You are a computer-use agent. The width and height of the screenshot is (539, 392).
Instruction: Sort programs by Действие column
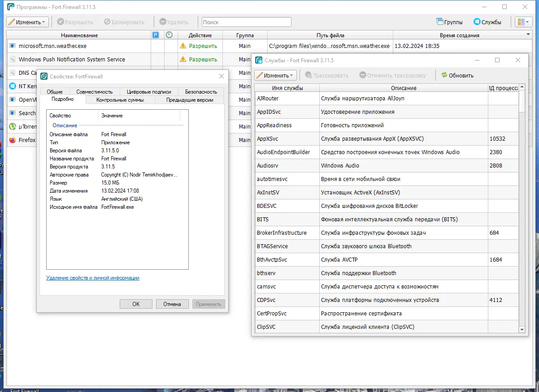200,35
